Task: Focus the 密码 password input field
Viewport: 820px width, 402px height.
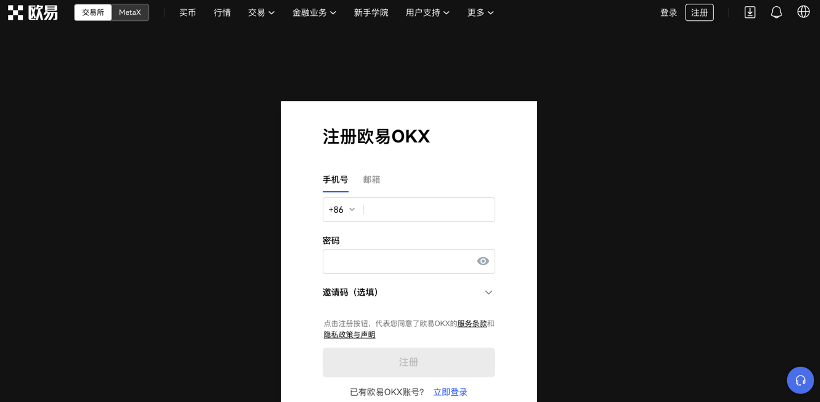Action: [408, 261]
